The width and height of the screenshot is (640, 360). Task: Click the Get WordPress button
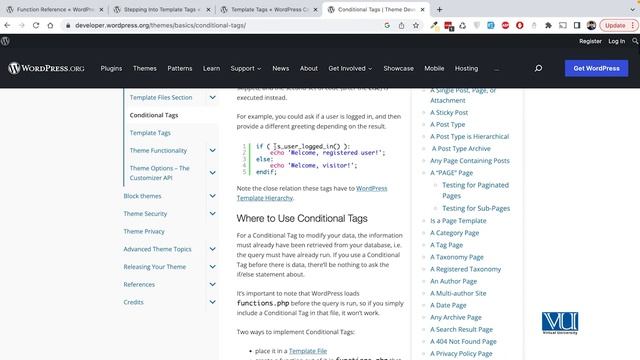pos(596,68)
